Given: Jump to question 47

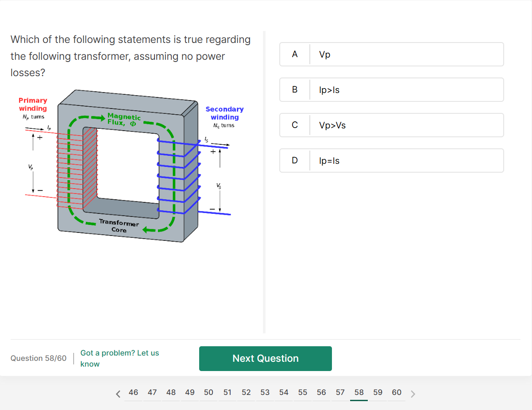Looking at the screenshot, I should (x=152, y=392).
